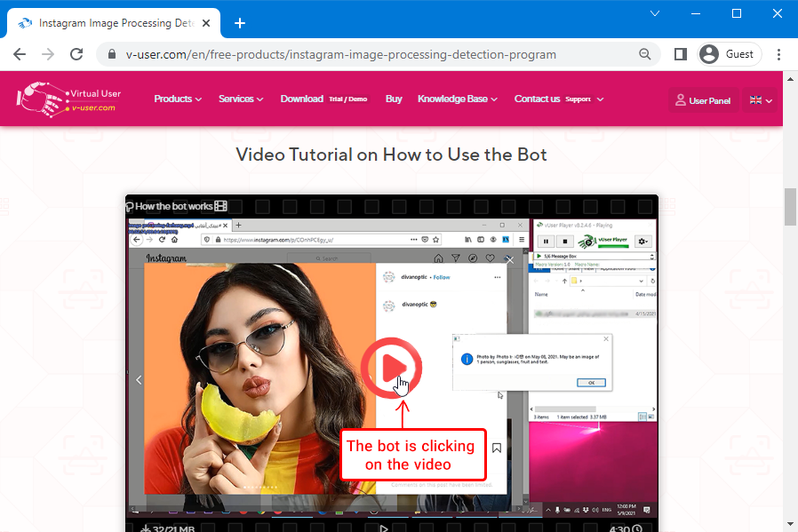
Task: Expand the Products menu
Action: coord(178,99)
